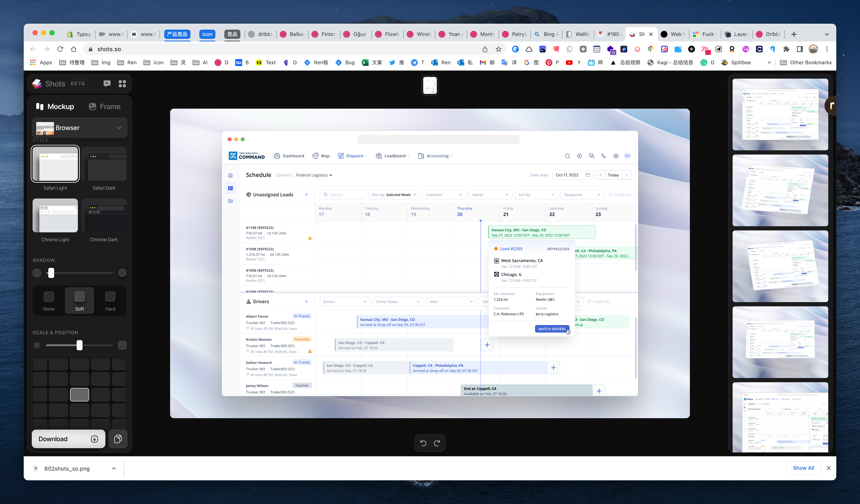Open the feedback chat icon next to BETA
Viewport: 860px width, 504px height.
click(x=107, y=84)
